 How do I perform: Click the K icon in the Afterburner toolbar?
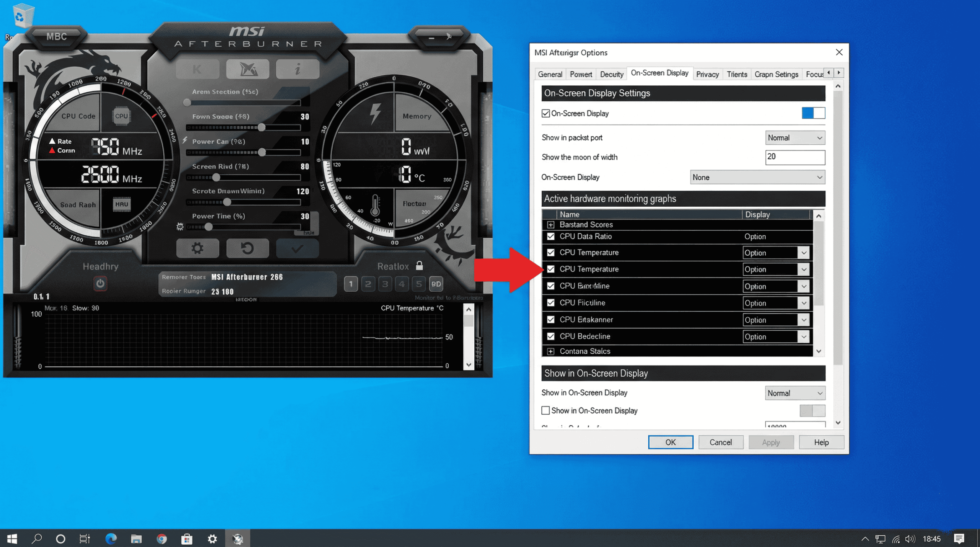[x=197, y=69]
